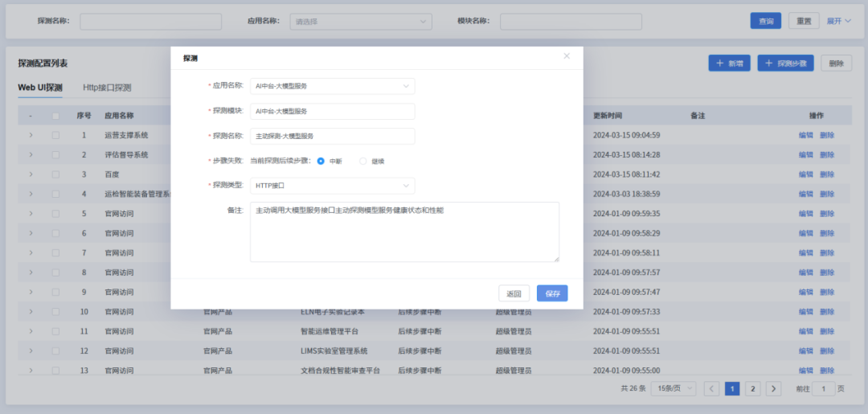Switch to the Http接口探测 tab

click(x=107, y=88)
